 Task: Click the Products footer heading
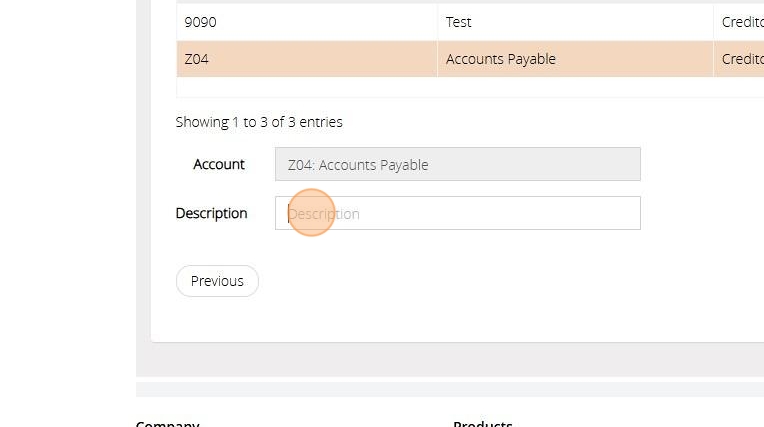[482, 423]
